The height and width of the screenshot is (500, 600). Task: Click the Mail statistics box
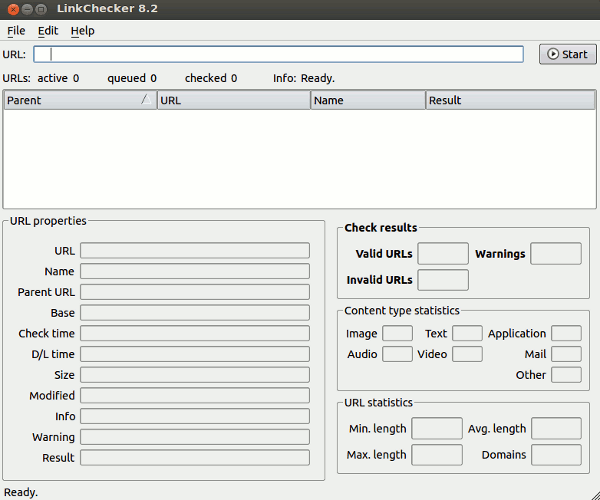[x=566, y=354]
